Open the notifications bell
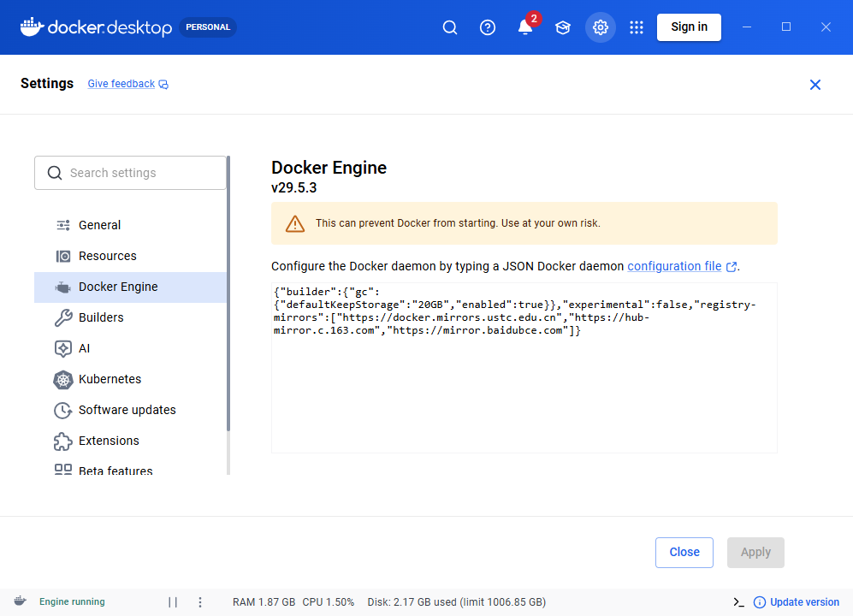This screenshot has height=616, width=853. (525, 27)
